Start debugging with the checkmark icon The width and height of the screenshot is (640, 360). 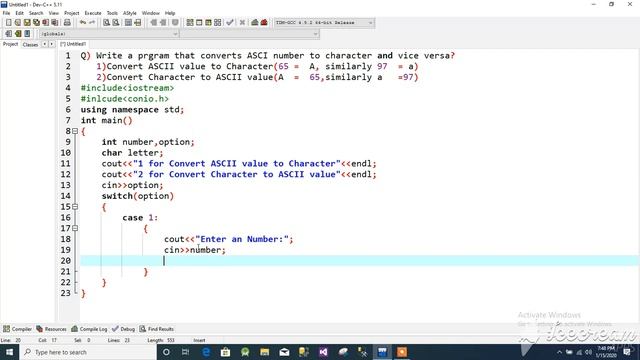[230, 23]
